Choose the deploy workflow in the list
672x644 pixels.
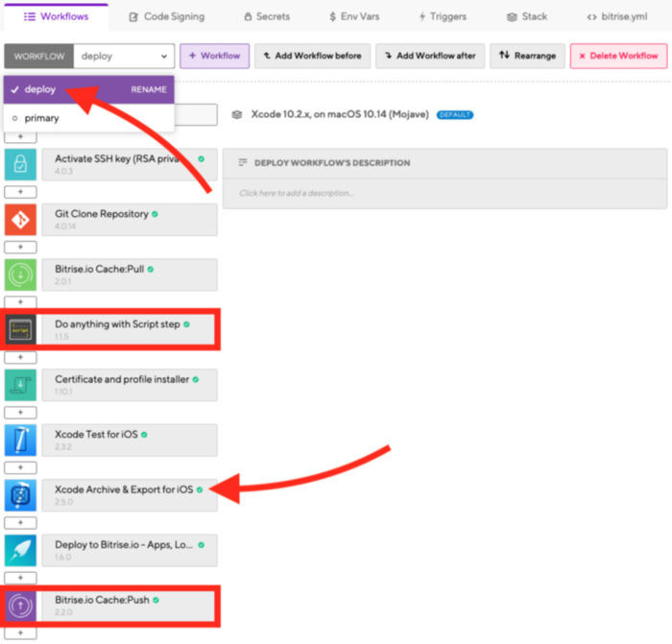[x=88, y=89]
